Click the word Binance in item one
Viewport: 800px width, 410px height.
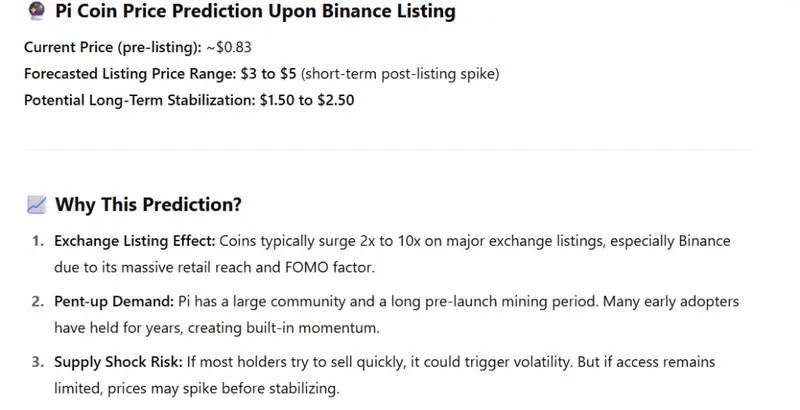tap(704, 241)
